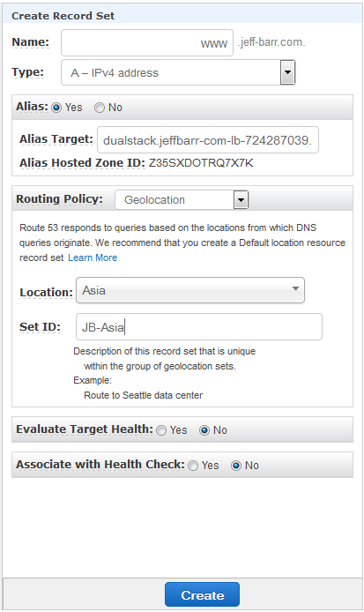Select Alias No radio button

click(x=100, y=108)
